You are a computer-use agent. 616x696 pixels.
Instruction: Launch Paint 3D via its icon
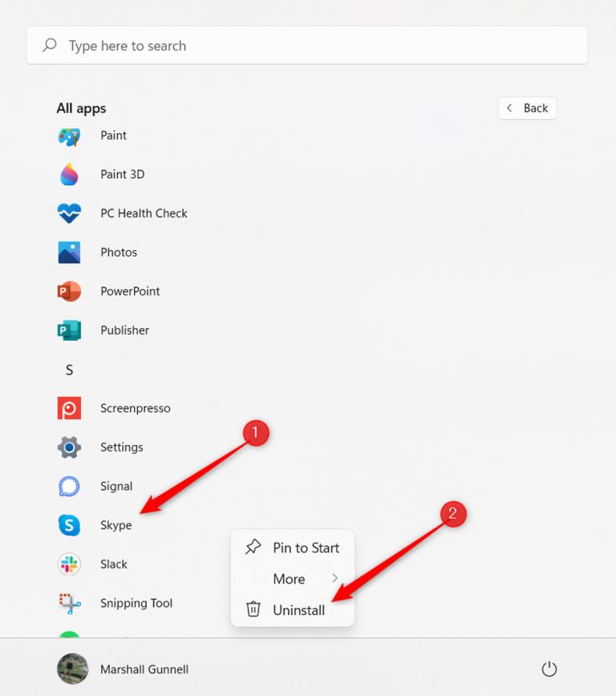69,175
